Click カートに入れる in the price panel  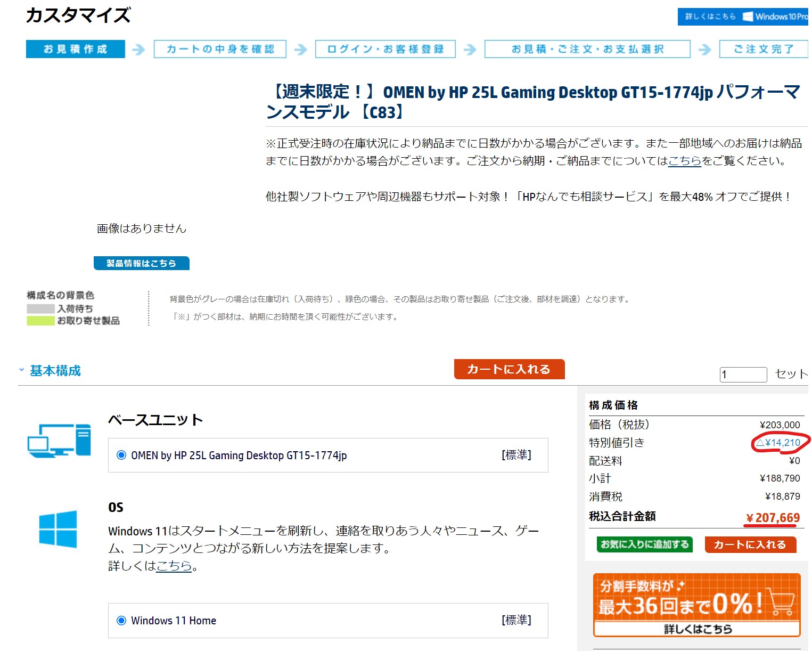coord(750,544)
